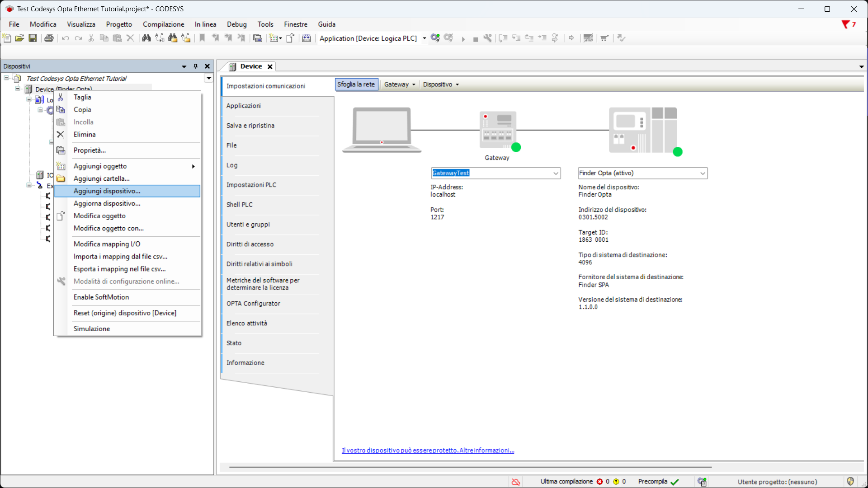Click the Save project floppy disk icon

[33, 38]
